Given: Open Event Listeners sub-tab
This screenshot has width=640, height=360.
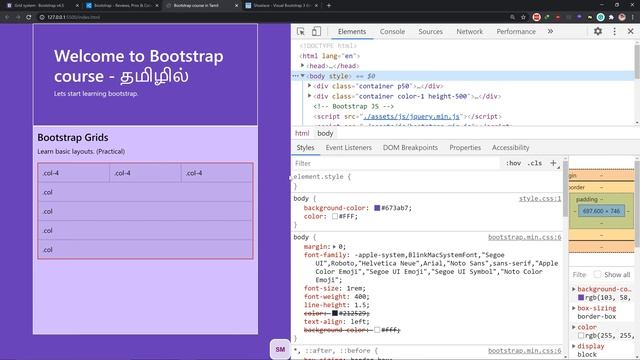Looking at the screenshot, I should 349,147.
